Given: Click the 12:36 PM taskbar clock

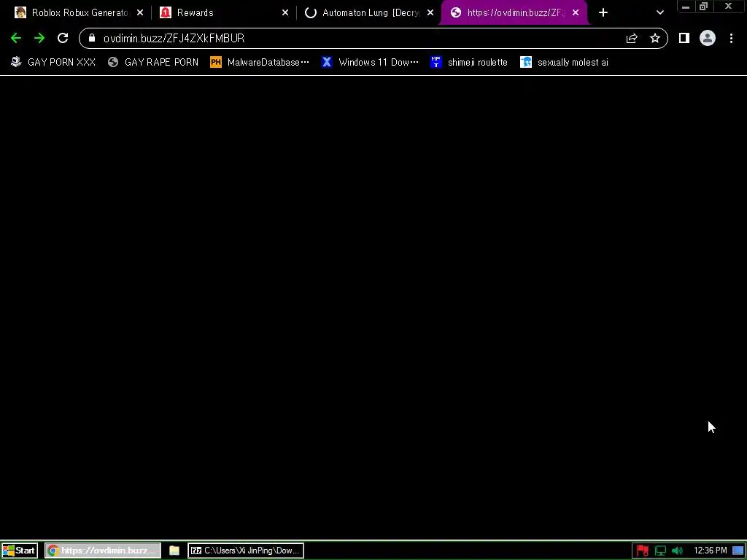Looking at the screenshot, I should (x=711, y=551).
